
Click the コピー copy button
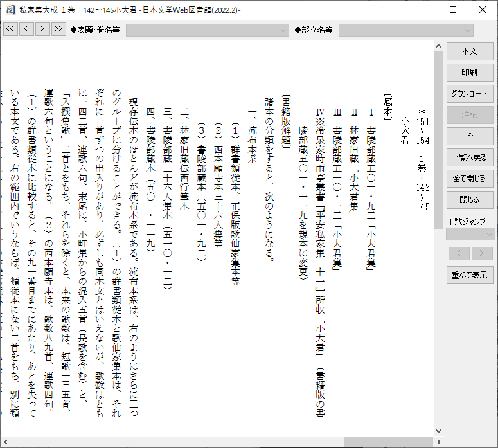[470, 136]
